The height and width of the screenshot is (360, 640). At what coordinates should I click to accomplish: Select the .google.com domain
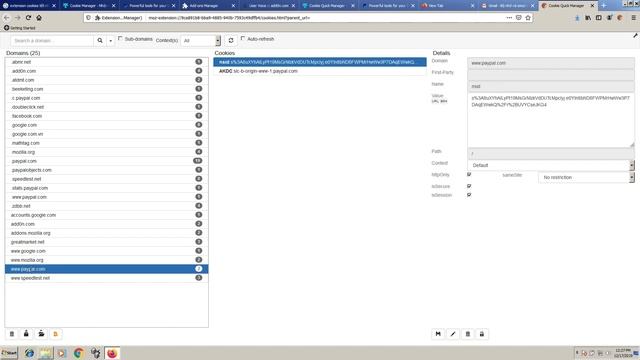coord(107,125)
